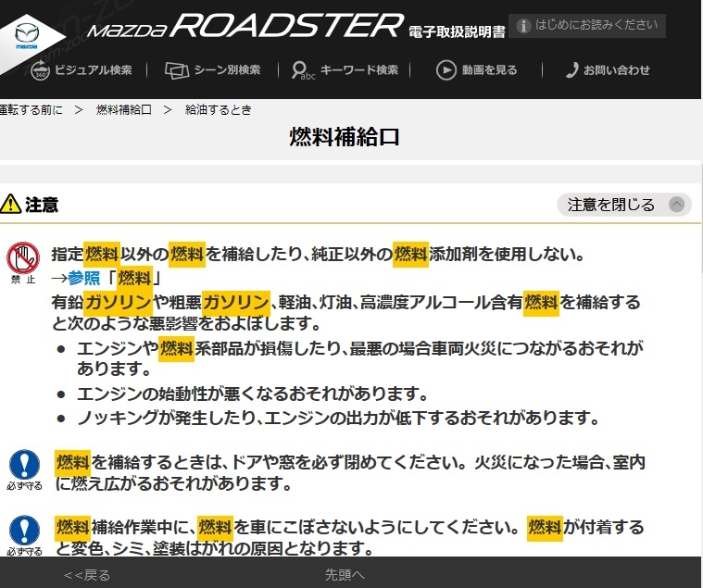The image size is (703, 588).
Task: Click text エンジンの始動性が悪くなるおそれがあります
Action: pyautogui.click(x=253, y=394)
